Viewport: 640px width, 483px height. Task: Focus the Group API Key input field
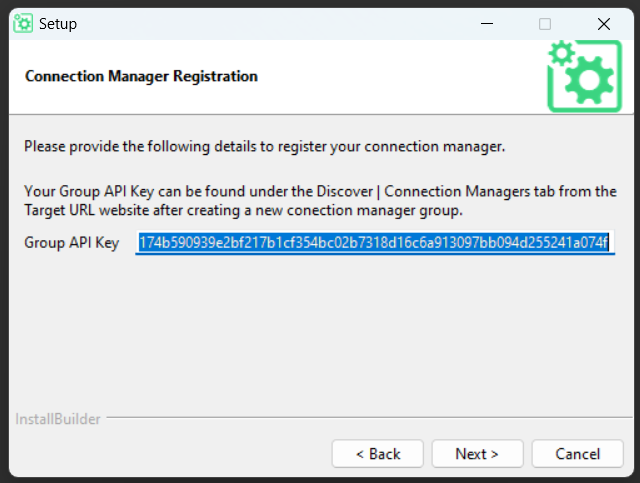click(x=375, y=243)
